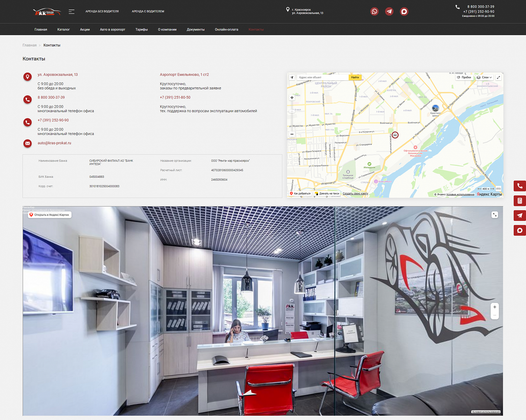Viewport: 526px width, 420px height.
Task: Open the Слои layers dropdown on map
Action: pos(484,77)
